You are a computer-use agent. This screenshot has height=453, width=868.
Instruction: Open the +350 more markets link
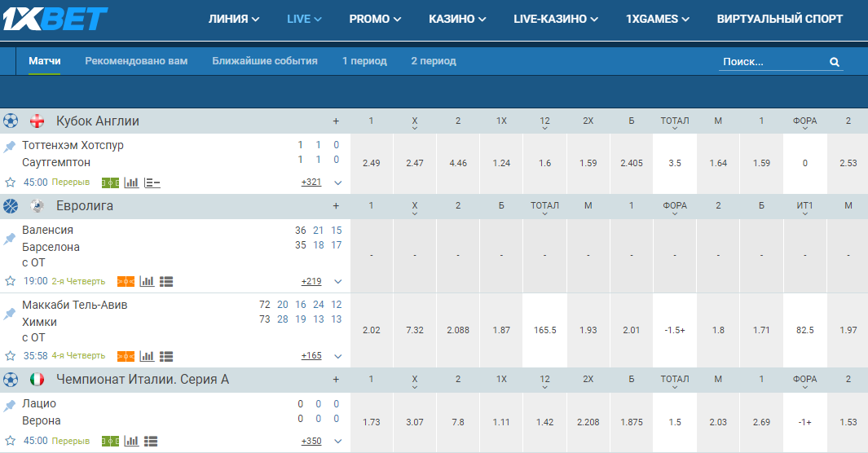[311, 441]
